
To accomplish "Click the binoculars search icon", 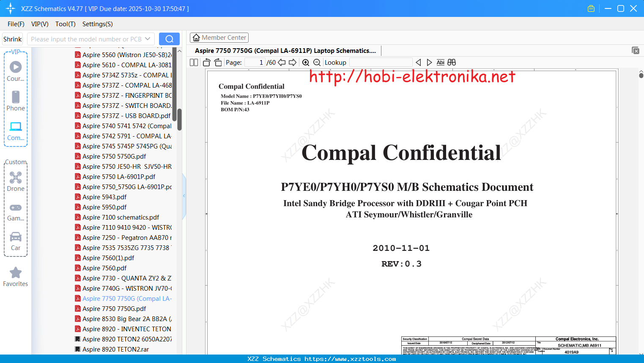I will tap(452, 62).
